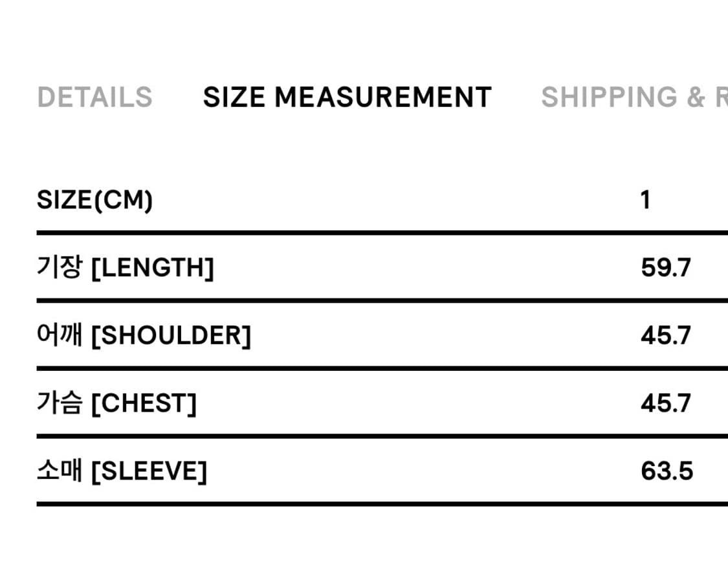The width and height of the screenshot is (728, 565).
Task: Select the 59.7 length value
Action: click(x=666, y=268)
